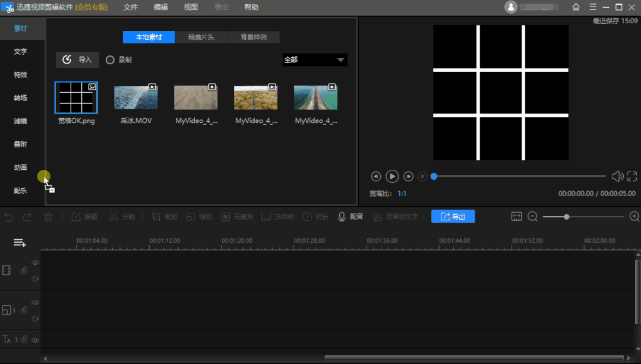The image size is (641, 364).
Task: Click the add track icon above timeline
Action: pos(20,242)
